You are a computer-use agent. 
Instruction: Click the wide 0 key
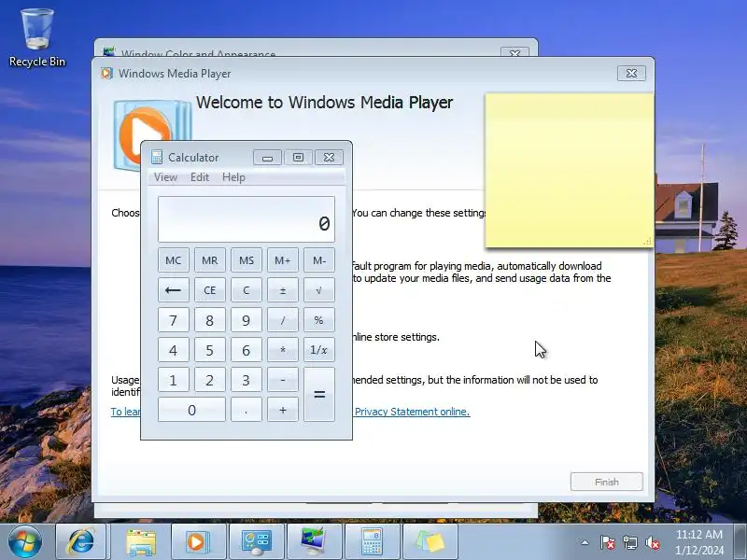(191, 410)
